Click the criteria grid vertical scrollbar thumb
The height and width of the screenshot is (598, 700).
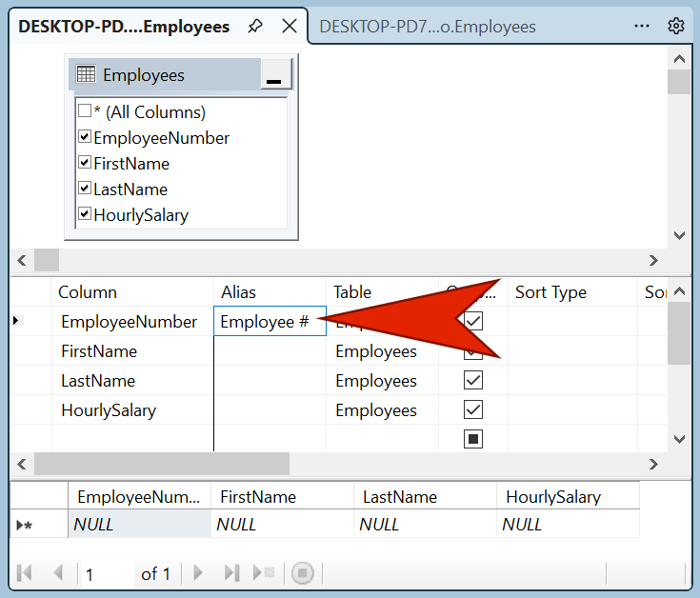click(679, 333)
